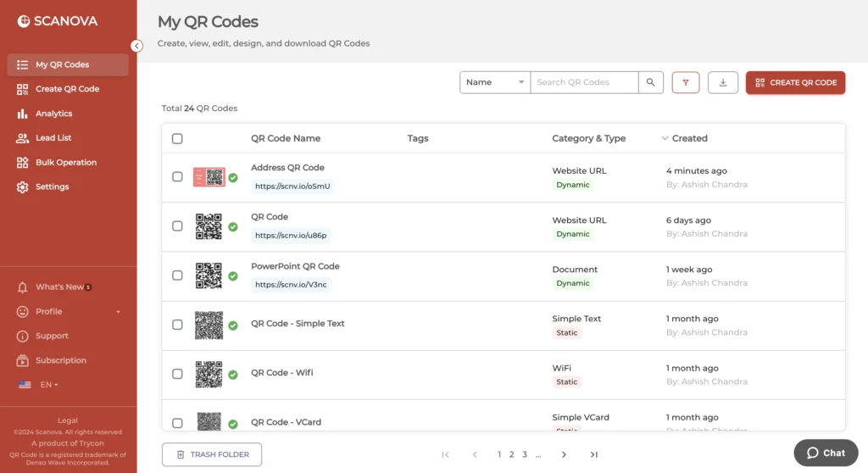Click the download icon button
This screenshot has height=473, width=868.
pyautogui.click(x=722, y=82)
